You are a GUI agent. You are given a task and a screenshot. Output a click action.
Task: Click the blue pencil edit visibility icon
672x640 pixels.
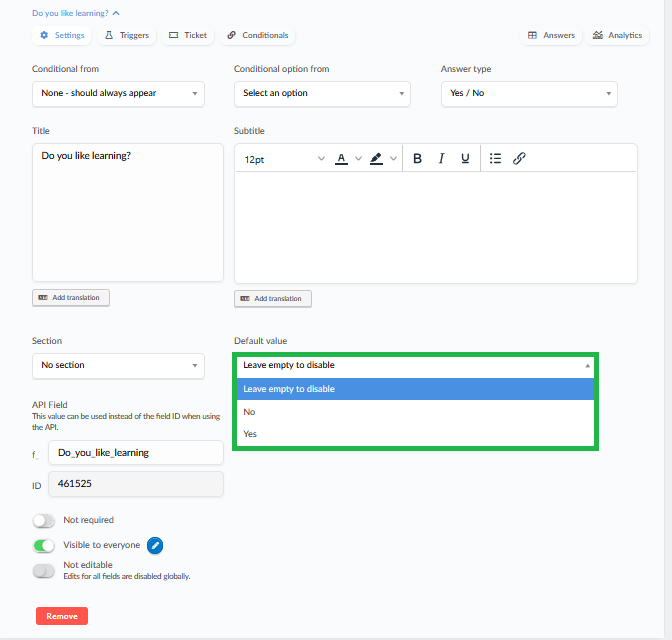click(155, 545)
